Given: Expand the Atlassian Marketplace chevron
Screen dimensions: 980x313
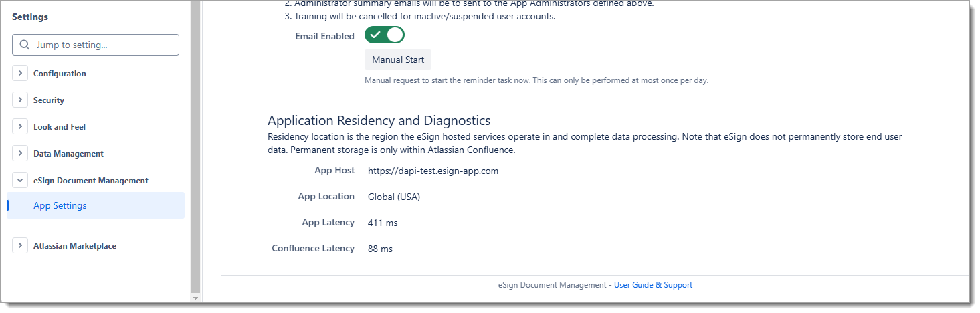Looking at the screenshot, I should [x=20, y=246].
